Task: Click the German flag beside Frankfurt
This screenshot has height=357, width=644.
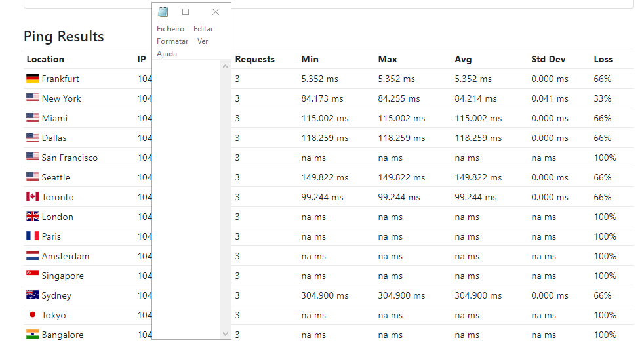Action: [32, 79]
